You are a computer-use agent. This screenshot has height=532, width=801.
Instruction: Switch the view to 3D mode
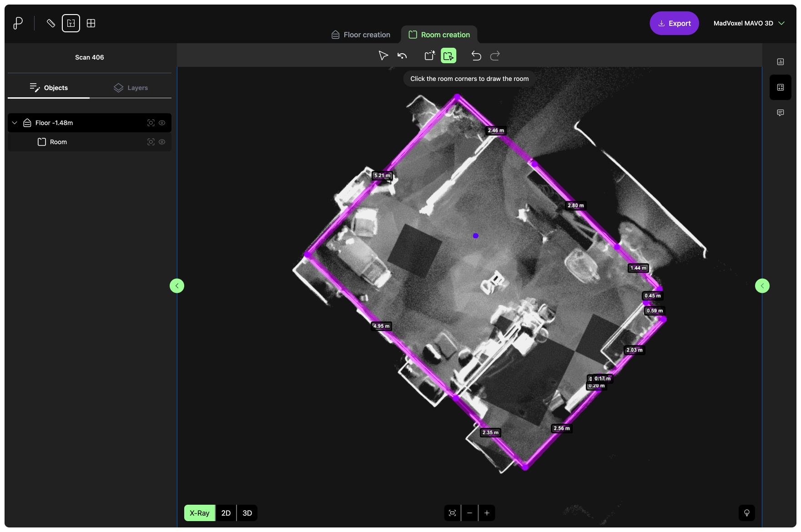(x=247, y=513)
